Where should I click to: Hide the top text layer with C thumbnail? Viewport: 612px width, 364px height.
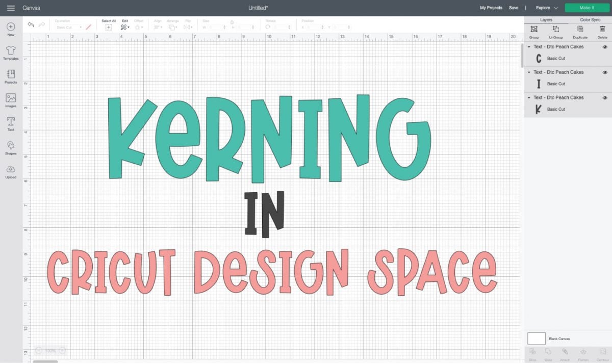point(605,47)
